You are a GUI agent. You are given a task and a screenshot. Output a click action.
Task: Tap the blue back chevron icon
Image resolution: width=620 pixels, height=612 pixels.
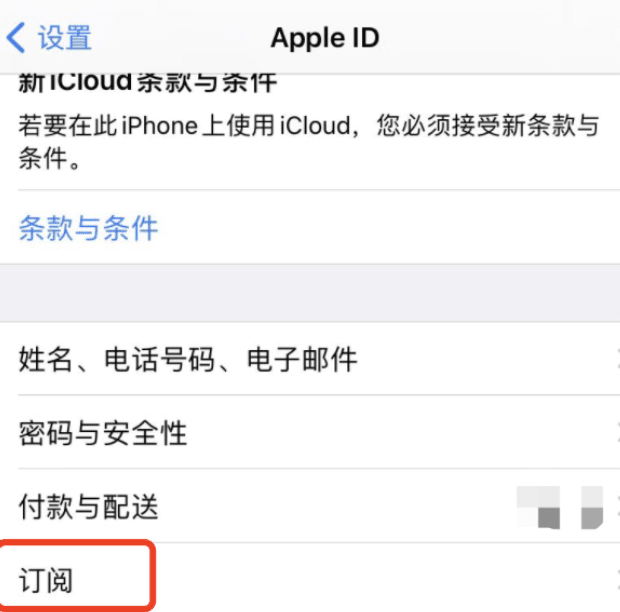coord(16,38)
